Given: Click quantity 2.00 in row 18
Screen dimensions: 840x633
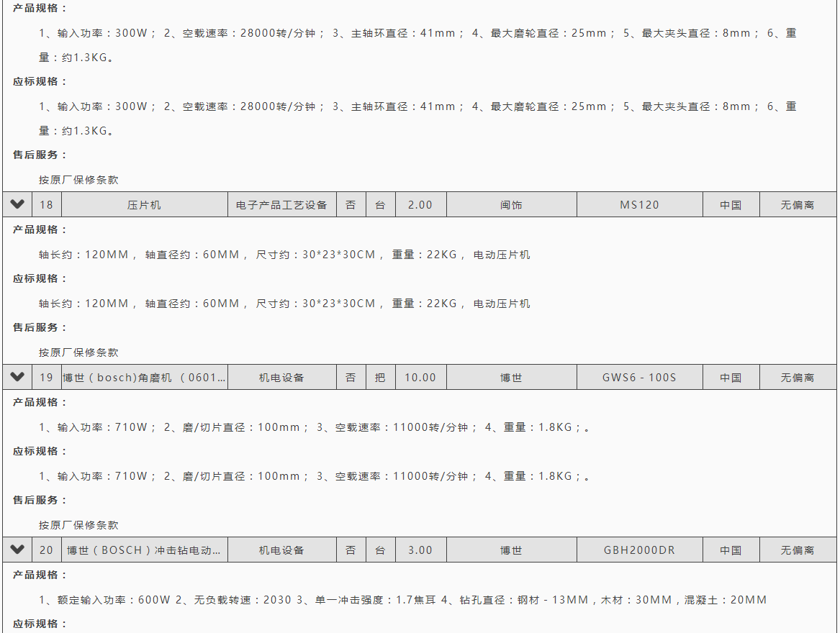Looking at the screenshot, I should tap(420, 205).
